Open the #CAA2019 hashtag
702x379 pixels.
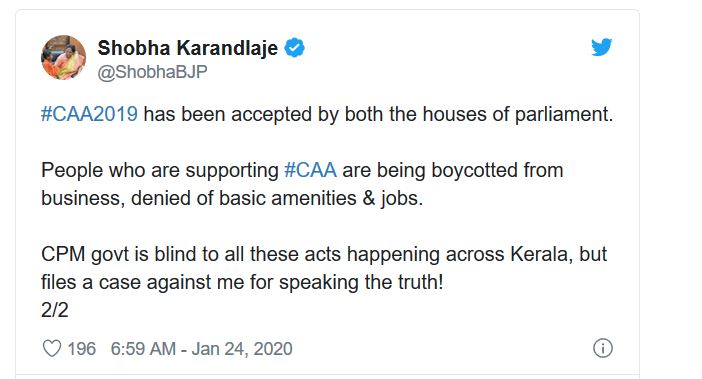click(90, 114)
